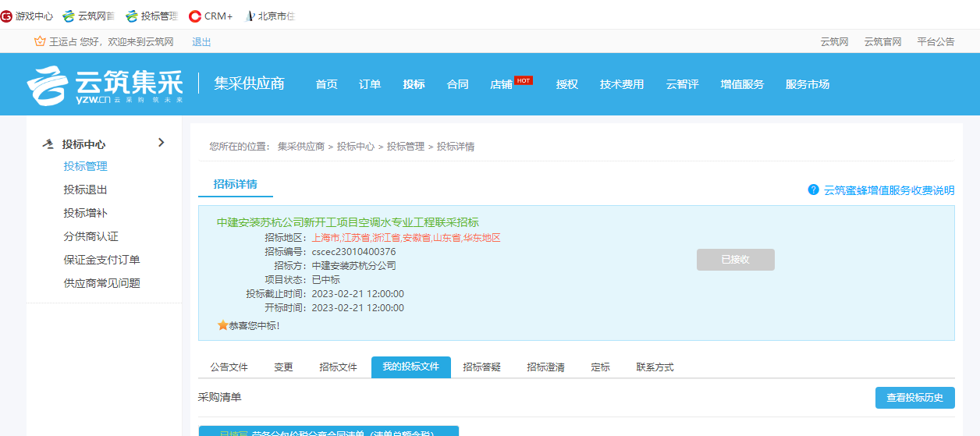Collapse the 投标中心 sidebar chevron
Screen dimensions: 980x436
pos(161,143)
